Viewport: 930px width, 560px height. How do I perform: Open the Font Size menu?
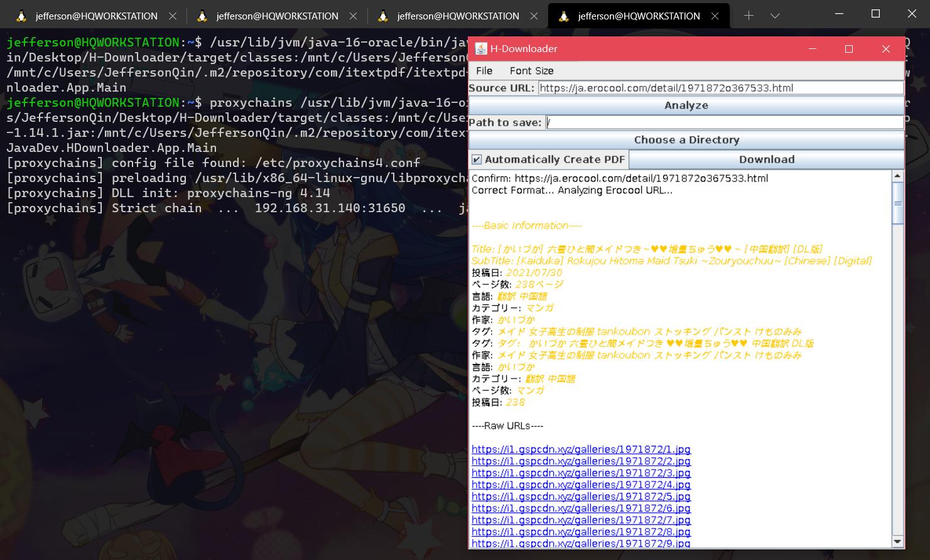pos(532,71)
